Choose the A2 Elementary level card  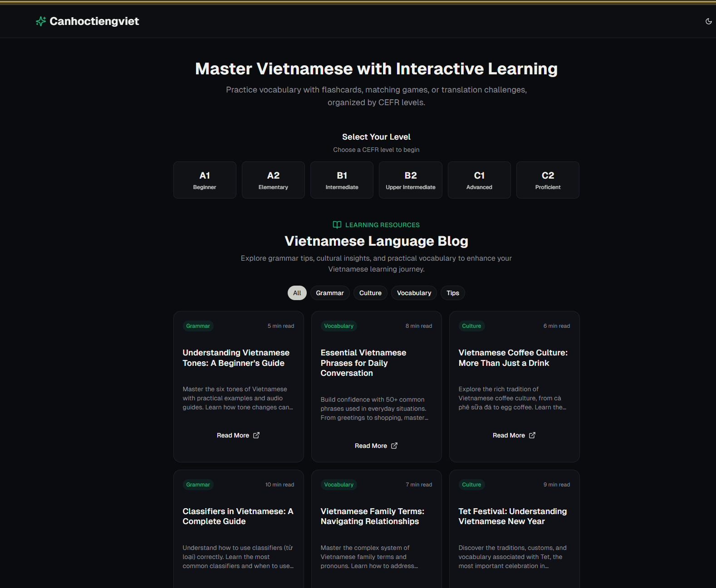(273, 180)
